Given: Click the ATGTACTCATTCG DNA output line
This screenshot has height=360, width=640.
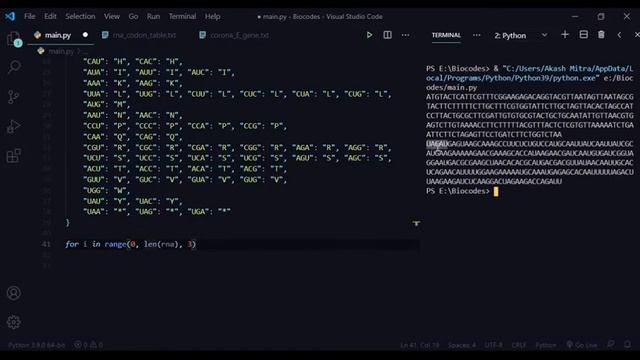Looking at the screenshot, I should [x=530, y=97].
